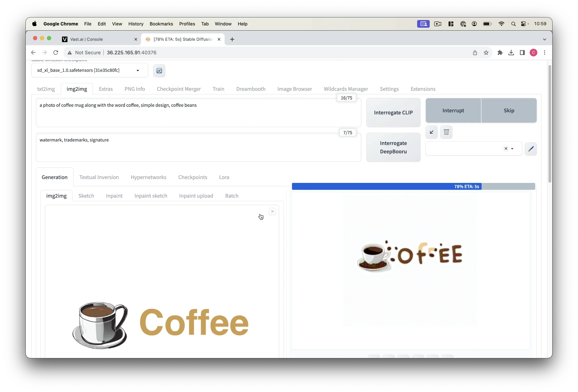Expand the styles dropdown arrow
This screenshot has height=392, width=578.
click(512, 149)
